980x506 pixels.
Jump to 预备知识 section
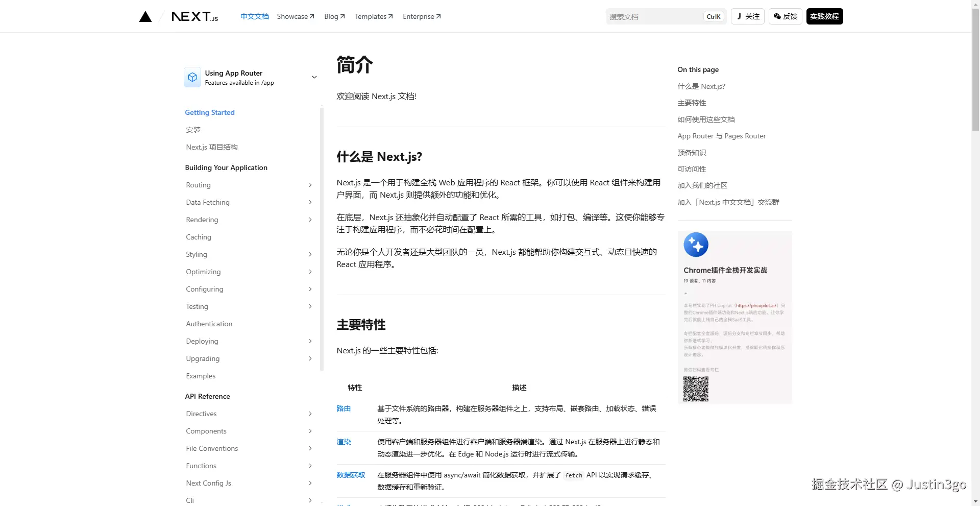pyautogui.click(x=692, y=153)
